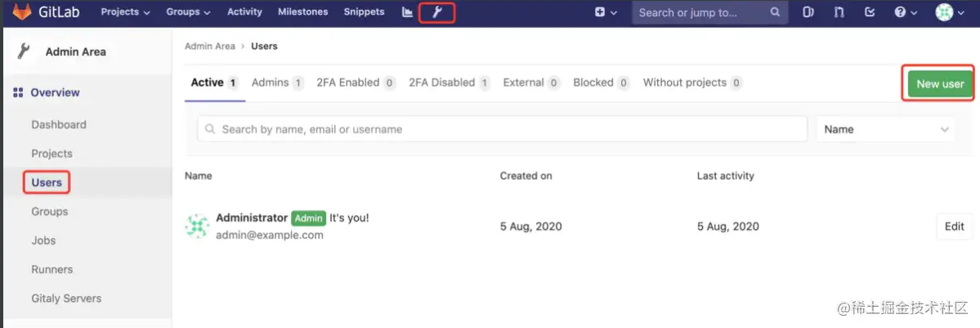Click the New user button
Screen dimensions: 980x328
(940, 84)
